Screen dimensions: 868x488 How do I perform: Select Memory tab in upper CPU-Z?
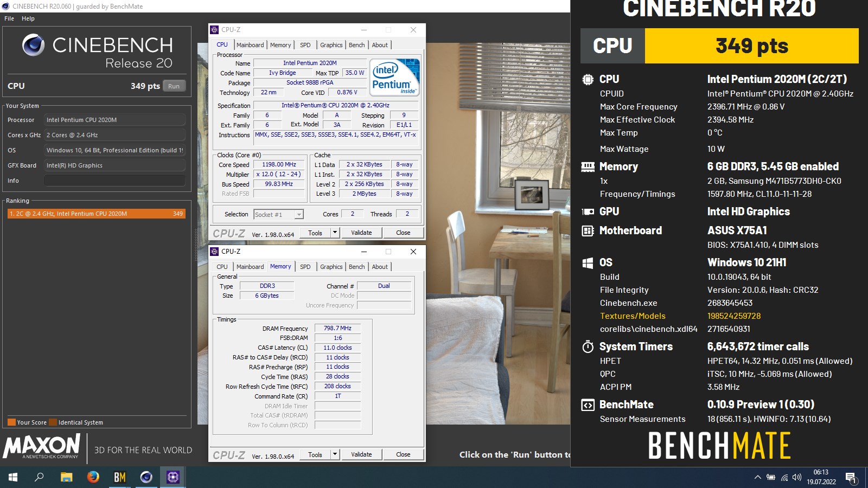[280, 45]
